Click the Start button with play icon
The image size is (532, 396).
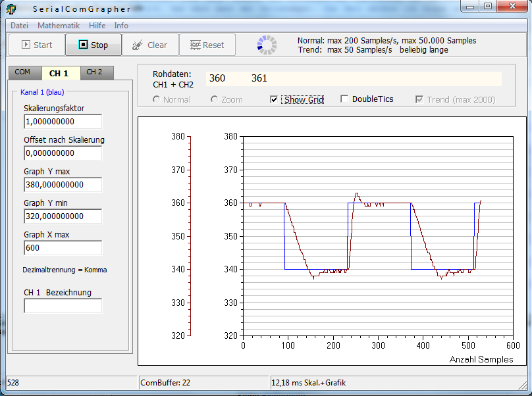tap(36, 45)
